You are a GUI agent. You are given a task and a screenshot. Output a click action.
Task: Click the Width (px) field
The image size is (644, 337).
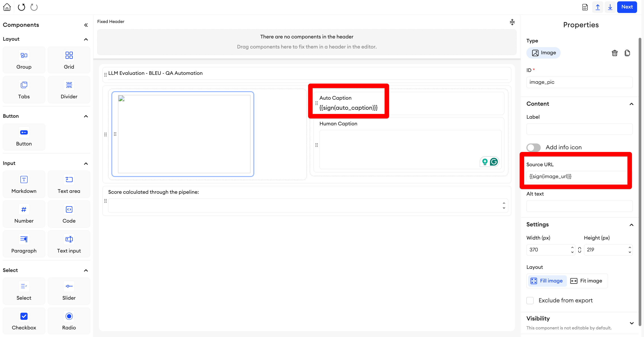coord(551,250)
